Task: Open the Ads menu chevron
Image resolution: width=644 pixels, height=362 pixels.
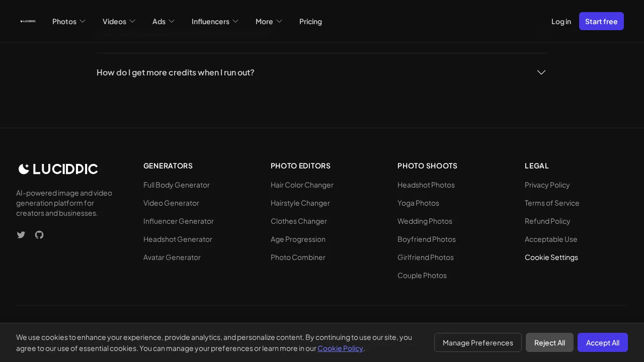Action: pyautogui.click(x=172, y=21)
